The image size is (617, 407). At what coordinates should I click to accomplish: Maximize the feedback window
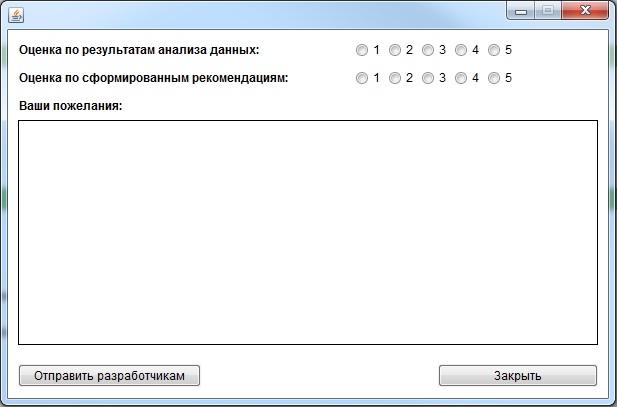tap(548, 10)
